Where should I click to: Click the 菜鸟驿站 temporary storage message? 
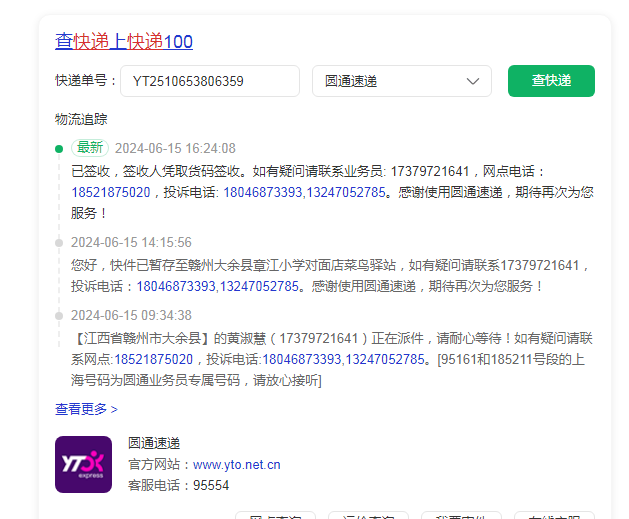(x=329, y=276)
